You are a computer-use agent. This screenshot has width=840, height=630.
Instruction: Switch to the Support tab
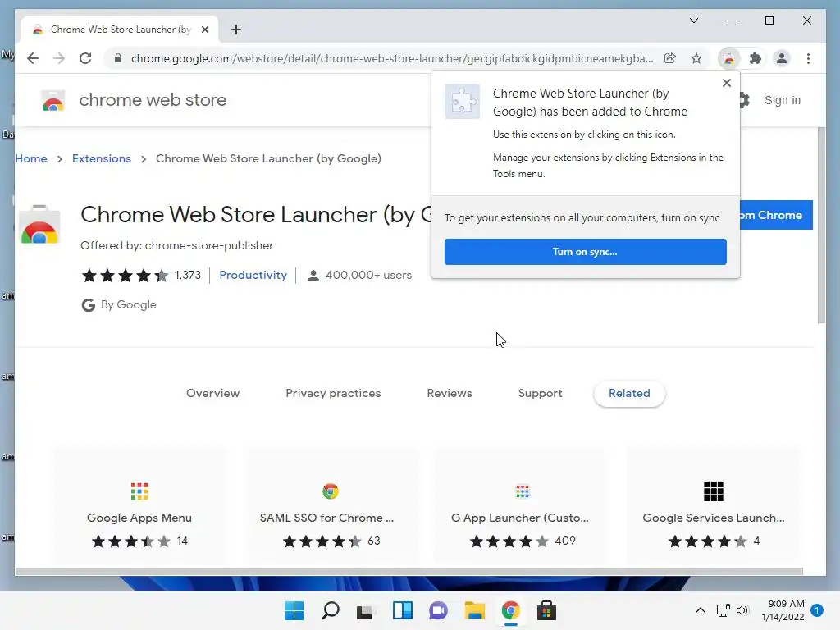click(x=540, y=393)
